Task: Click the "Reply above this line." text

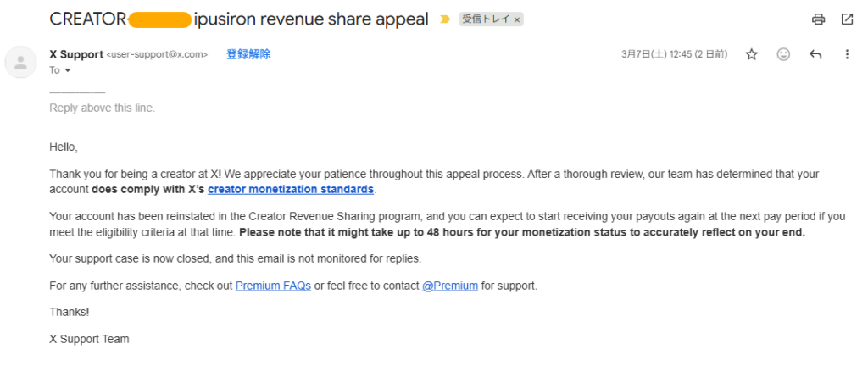Action: click(102, 108)
